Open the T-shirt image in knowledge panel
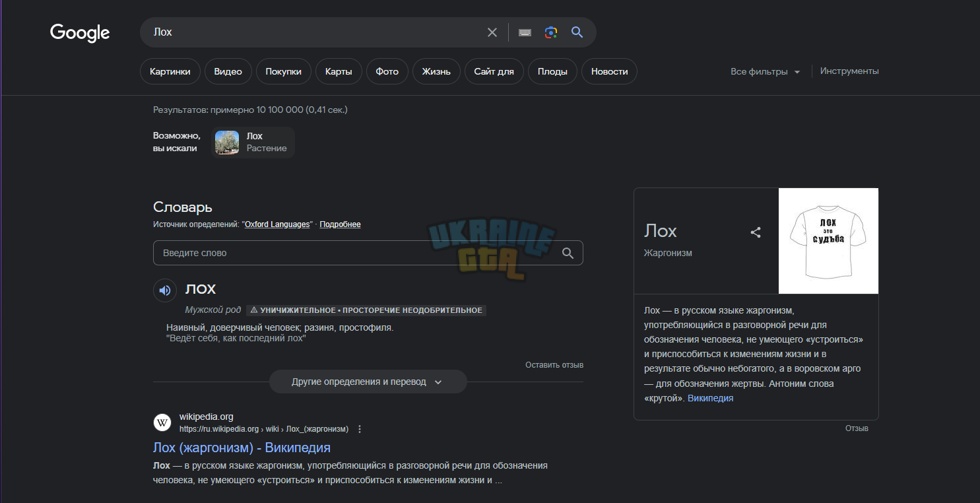Image resolution: width=980 pixels, height=503 pixels. tap(828, 241)
